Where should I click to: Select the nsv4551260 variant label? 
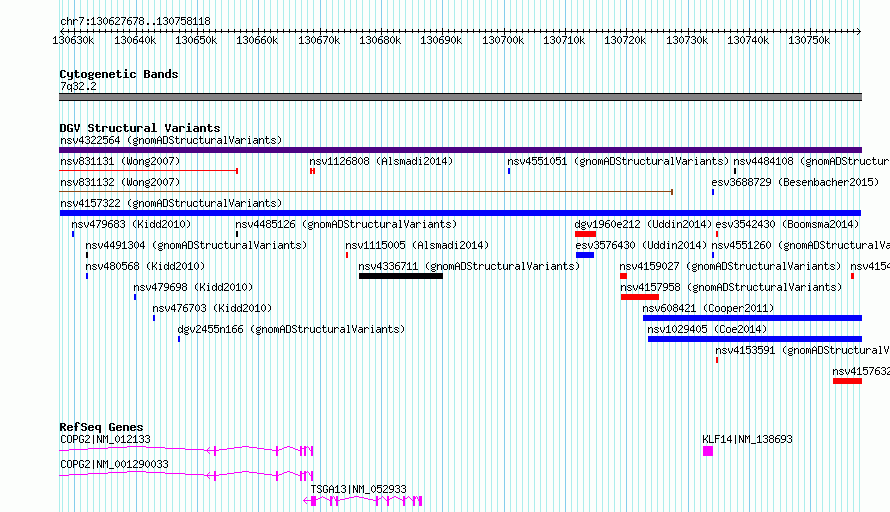tap(800, 245)
